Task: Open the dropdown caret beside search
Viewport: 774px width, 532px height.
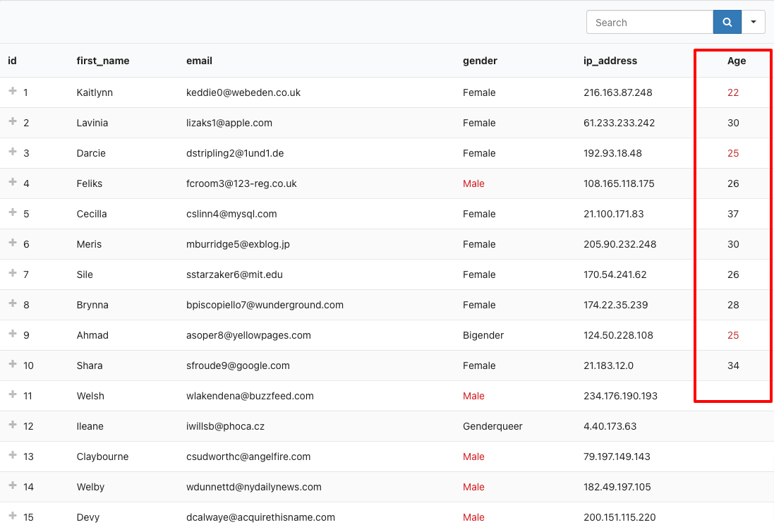Action: [754, 22]
